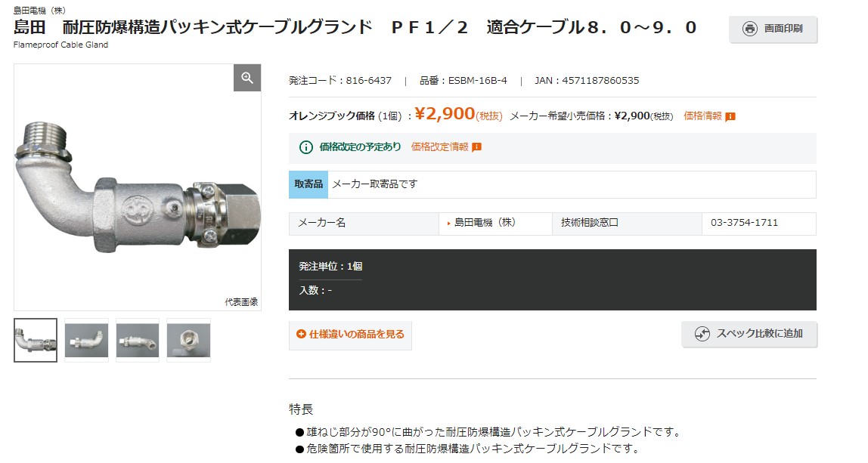Open the 価格改定情報 link
Screen dimensions: 868x463
pyautogui.click(x=439, y=147)
